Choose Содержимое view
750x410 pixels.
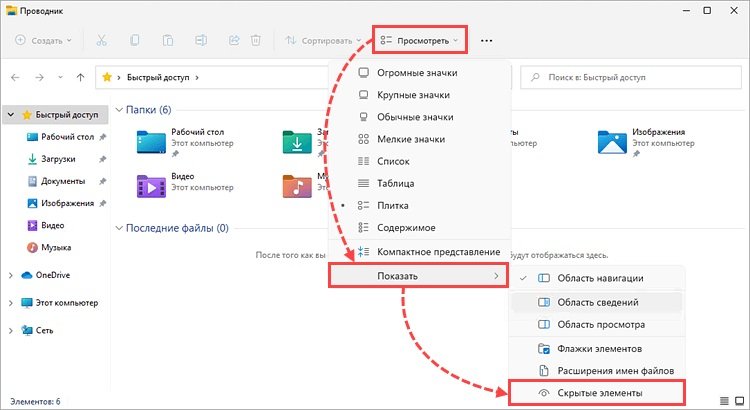(x=419, y=228)
